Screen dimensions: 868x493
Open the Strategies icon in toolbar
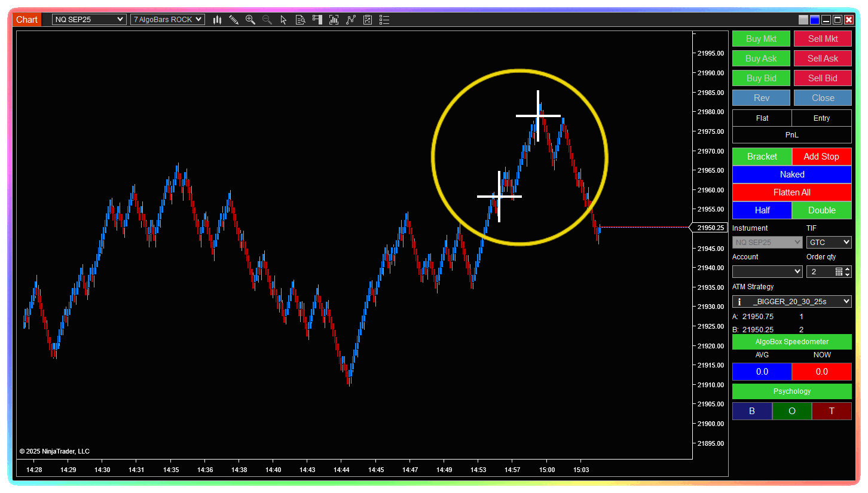click(x=368, y=20)
